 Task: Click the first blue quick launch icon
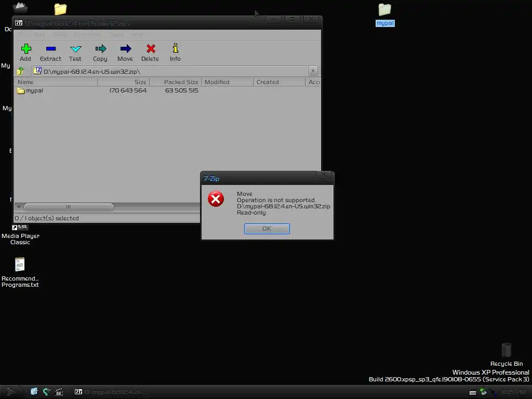pos(34,392)
